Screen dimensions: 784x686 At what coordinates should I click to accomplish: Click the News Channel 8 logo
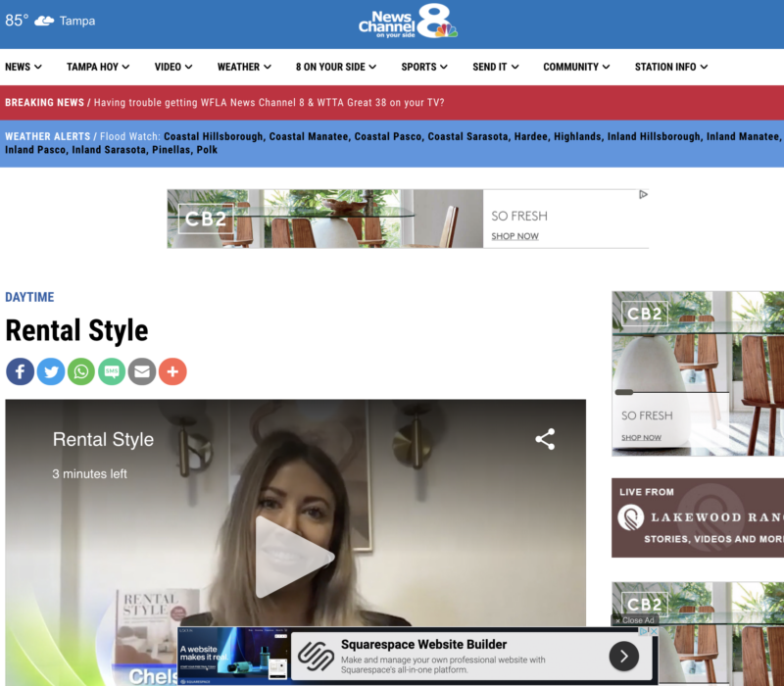[408, 22]
